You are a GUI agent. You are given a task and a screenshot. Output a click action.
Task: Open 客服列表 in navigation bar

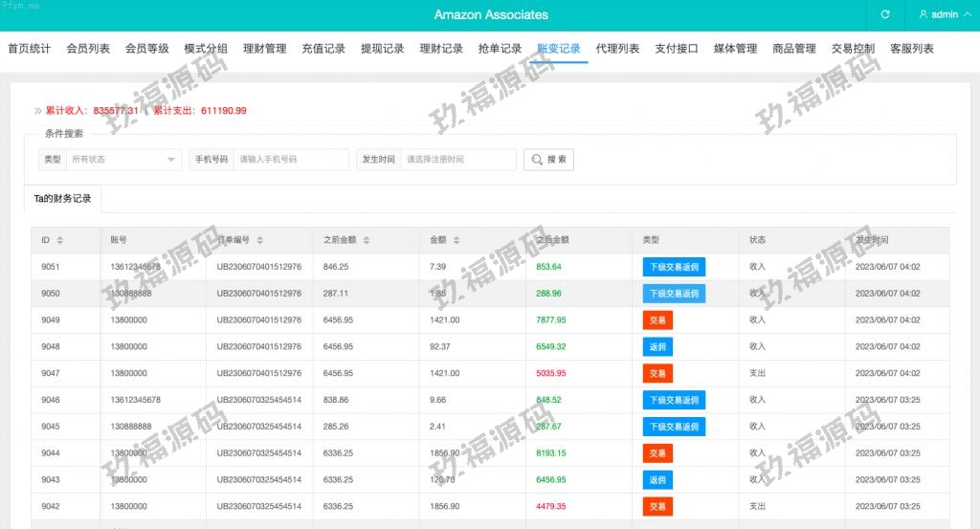pyautogui.click(x=911, y=49)
